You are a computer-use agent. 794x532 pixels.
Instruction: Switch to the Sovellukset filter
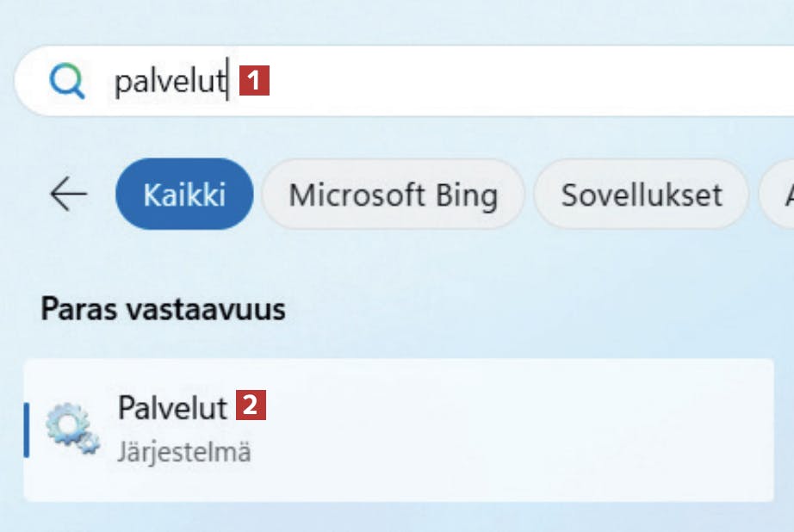[641, 195]
